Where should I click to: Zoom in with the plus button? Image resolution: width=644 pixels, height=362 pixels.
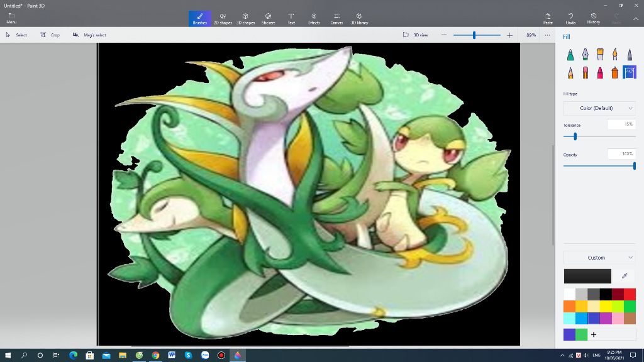(509, 35)
